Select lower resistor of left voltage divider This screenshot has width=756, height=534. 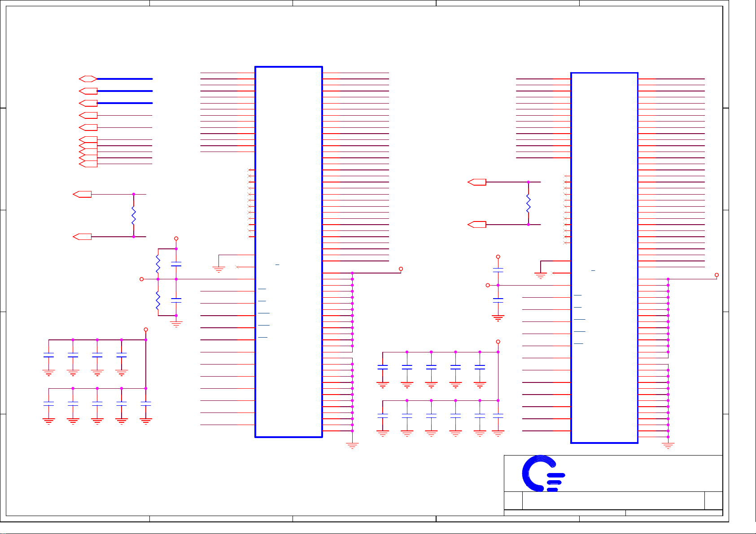coord(158,300)
